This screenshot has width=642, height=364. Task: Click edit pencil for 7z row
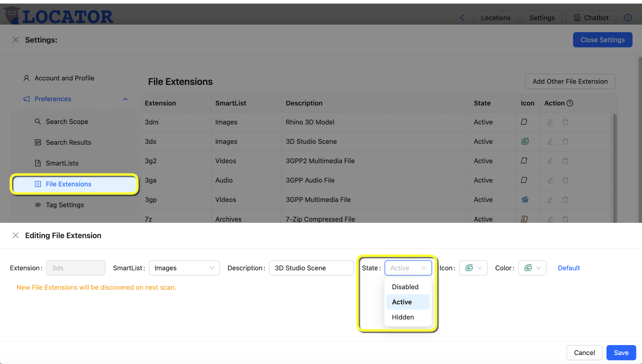pyautogui.click(x=550, y=219)
